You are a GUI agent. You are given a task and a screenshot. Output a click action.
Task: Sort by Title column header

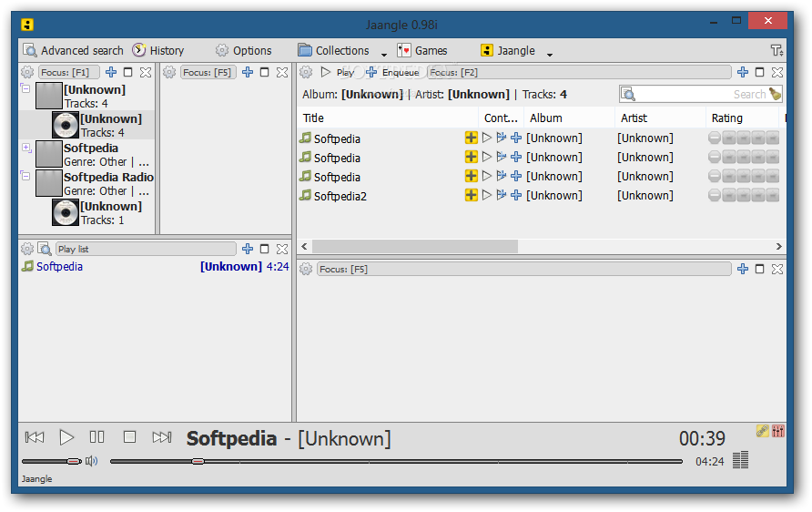tap(388, 118)
